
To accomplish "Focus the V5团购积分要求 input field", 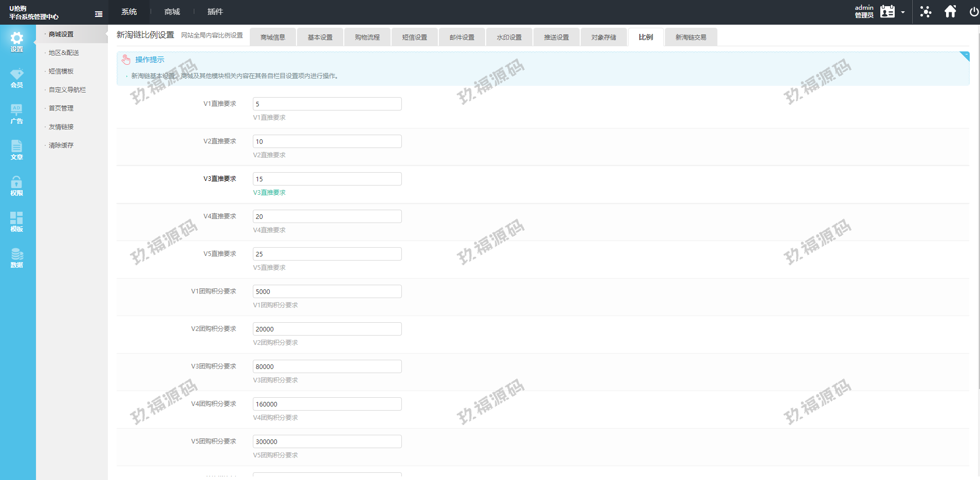I will pyautogui.click(x=327, y=441).
